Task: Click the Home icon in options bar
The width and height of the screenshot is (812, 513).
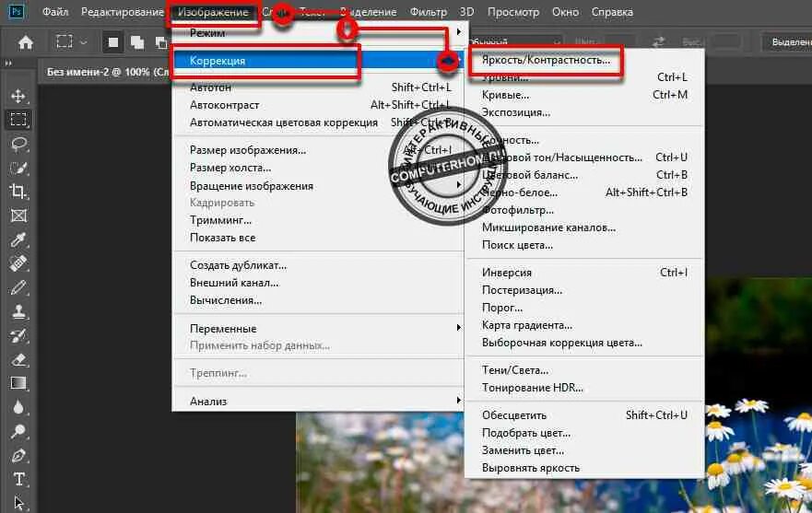Action: pos(26,42)
